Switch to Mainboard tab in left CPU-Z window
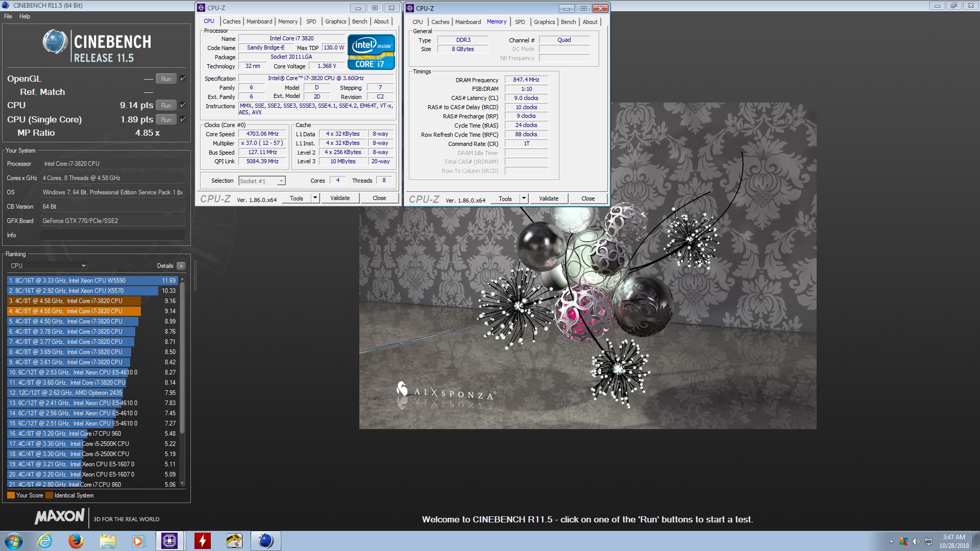 pos(259,21)
